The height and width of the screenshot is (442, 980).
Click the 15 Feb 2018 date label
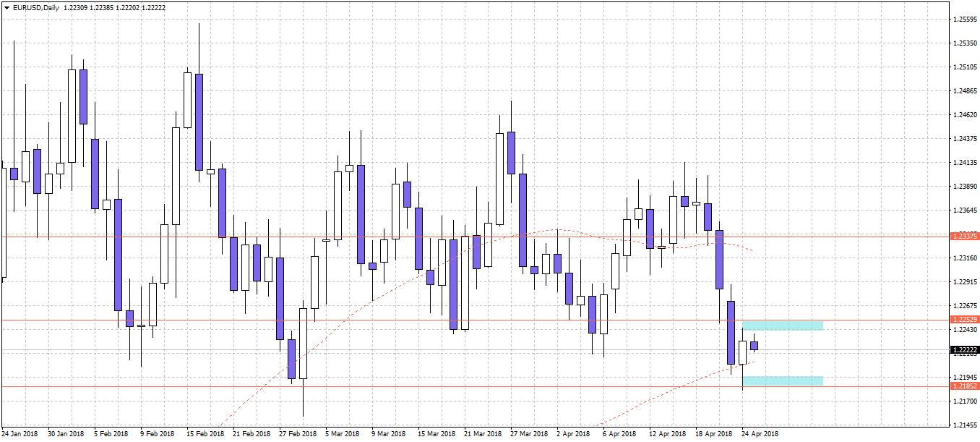[205, 434]
